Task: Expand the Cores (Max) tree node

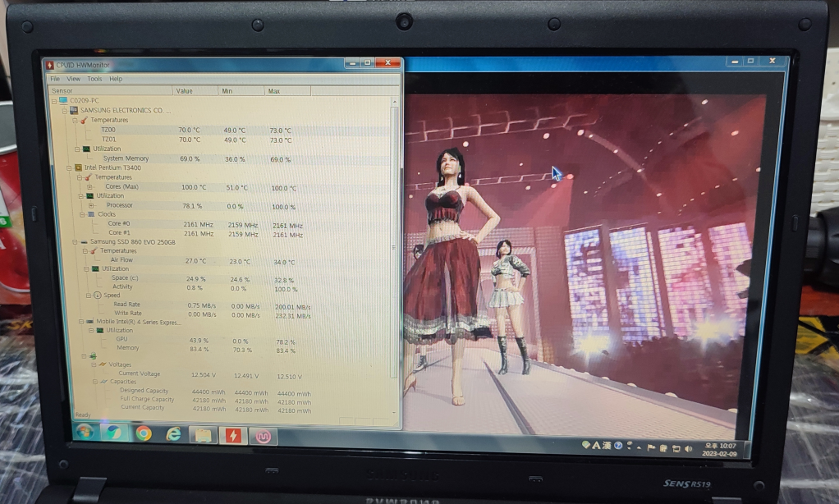Action: [90, 186]
